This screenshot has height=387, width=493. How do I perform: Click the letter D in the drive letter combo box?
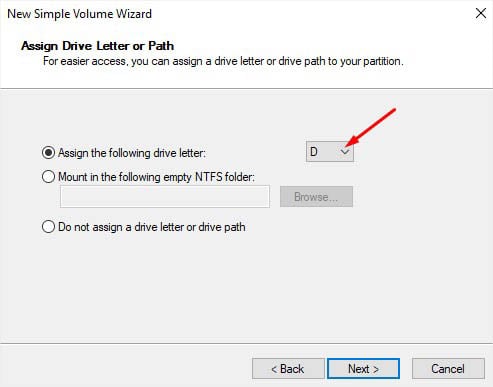click(314, 152)
